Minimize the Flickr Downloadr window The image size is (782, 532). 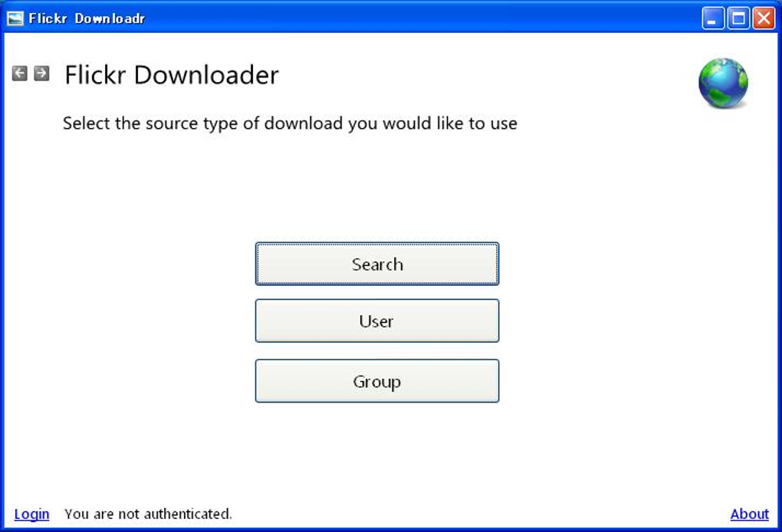(713, 18)
